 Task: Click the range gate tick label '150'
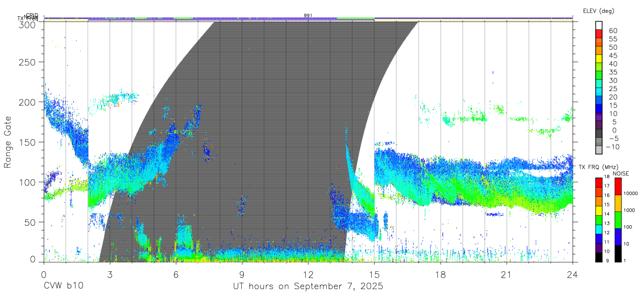click(x=27, y=142)
